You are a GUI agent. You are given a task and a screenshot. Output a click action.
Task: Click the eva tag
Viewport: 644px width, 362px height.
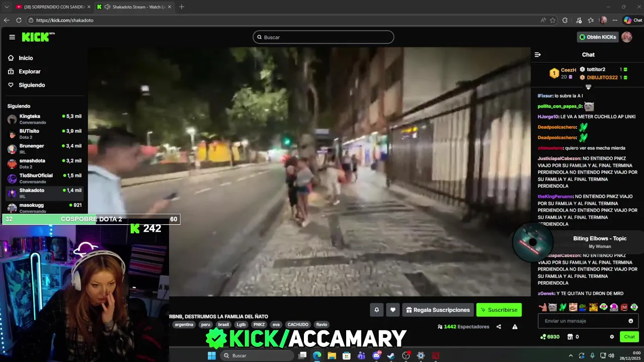(276, 325)
